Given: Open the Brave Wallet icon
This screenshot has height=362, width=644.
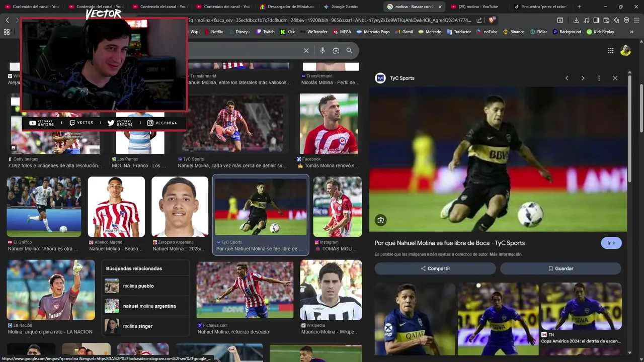Looking at the screenshot, I should click(606, 20).
